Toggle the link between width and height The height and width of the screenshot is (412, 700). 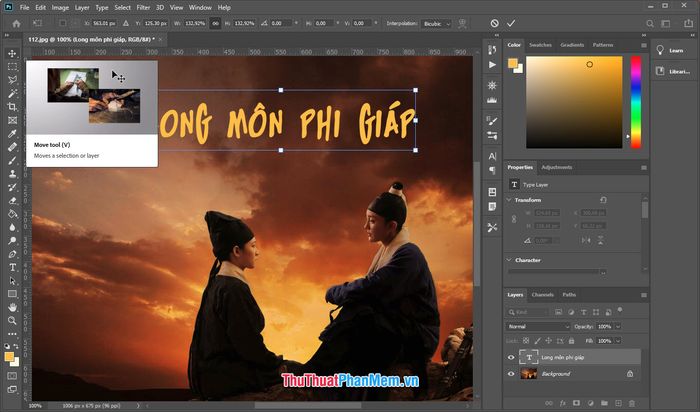(216, 23)
